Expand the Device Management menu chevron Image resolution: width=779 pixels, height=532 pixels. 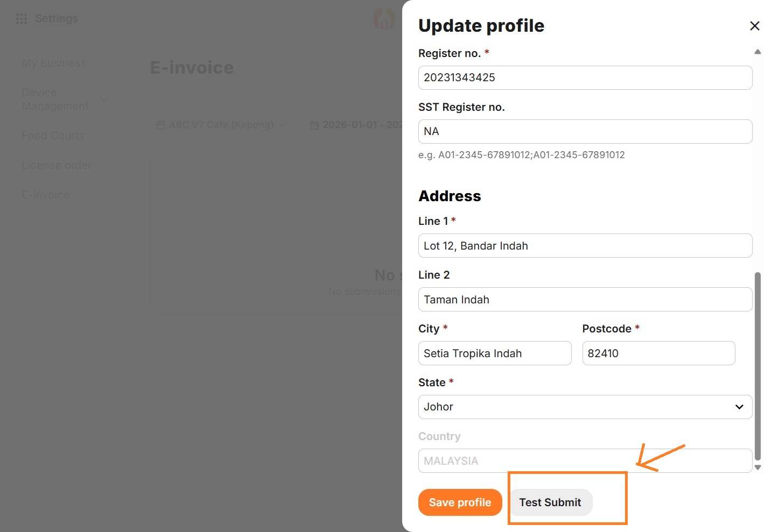(104, 100)
